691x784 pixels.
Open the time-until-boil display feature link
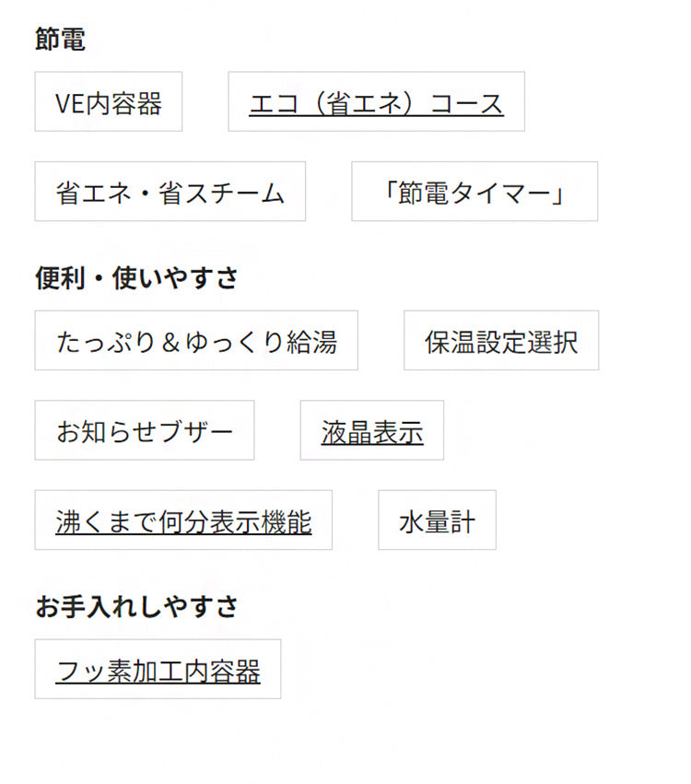click(x=183, y=521)
